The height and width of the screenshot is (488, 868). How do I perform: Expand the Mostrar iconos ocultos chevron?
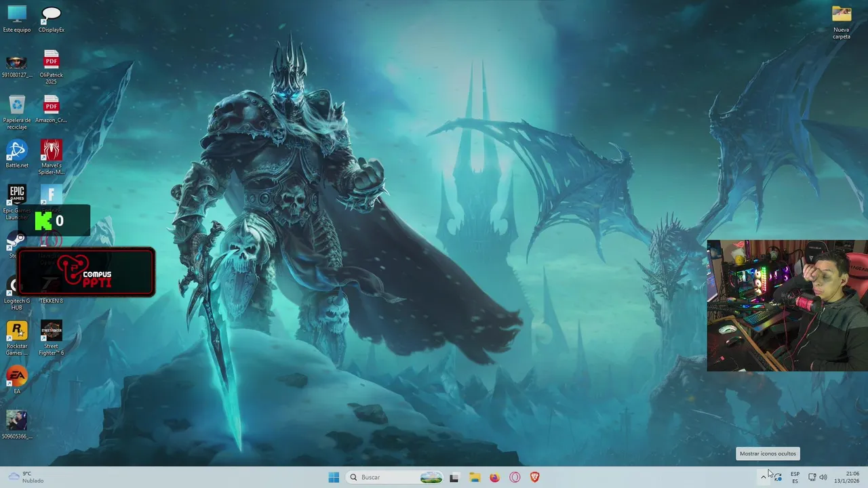(x=764, y=477)
